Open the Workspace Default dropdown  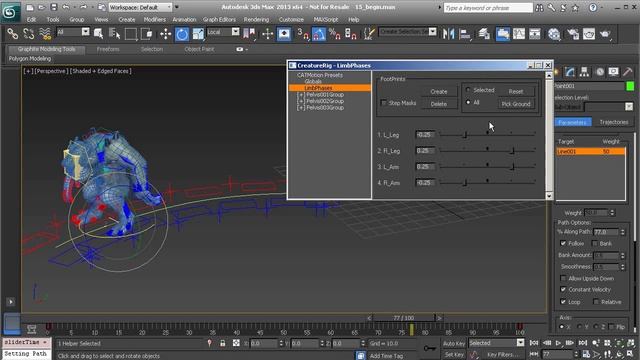click(x=140, y=7)
